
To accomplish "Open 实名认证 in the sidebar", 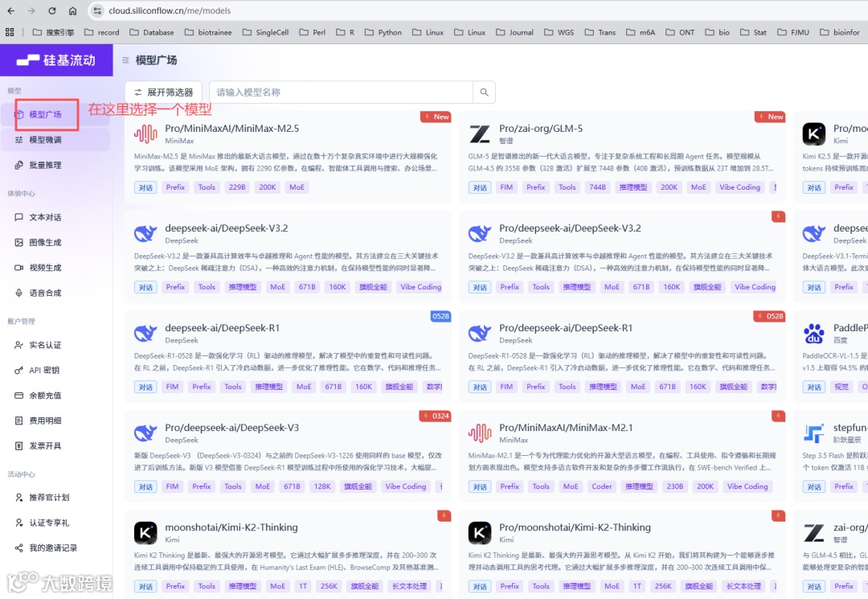I will point(55,345).
